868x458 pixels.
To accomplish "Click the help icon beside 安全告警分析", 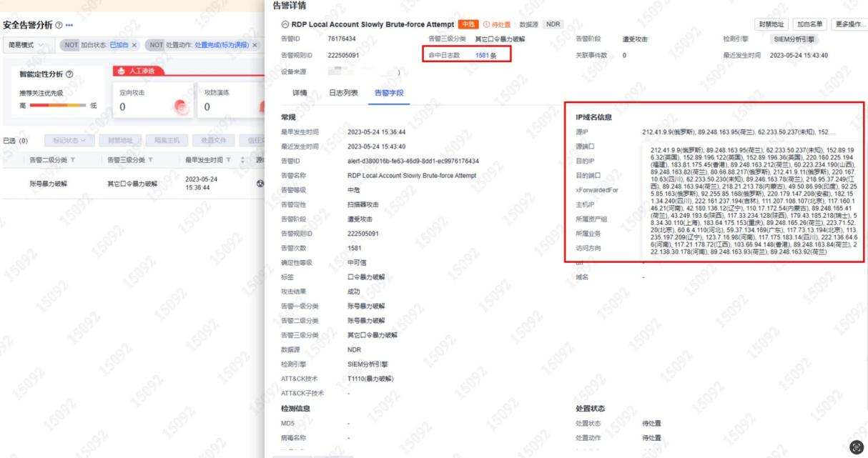I will pyautogui.click(x=59, y=25).
